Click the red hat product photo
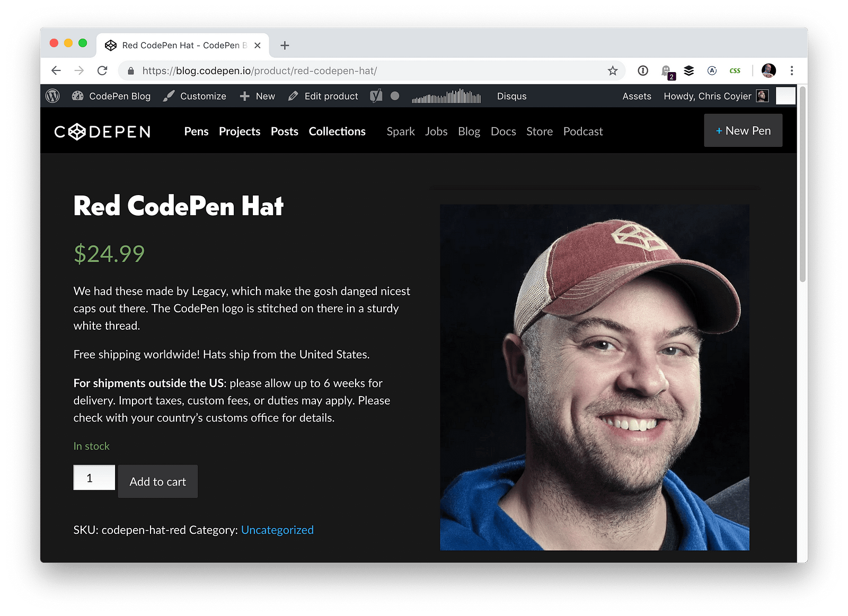This screenshot has width=848, height=616. [595, 377]
